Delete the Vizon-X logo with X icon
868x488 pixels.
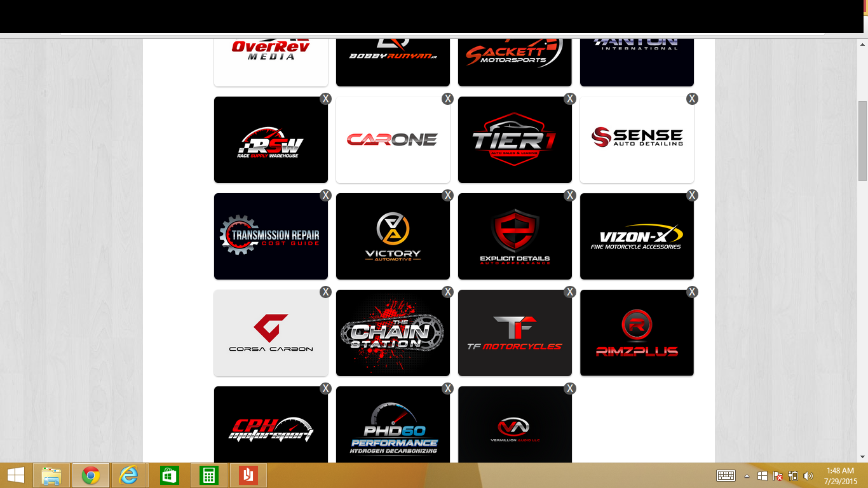pos(692,195)
